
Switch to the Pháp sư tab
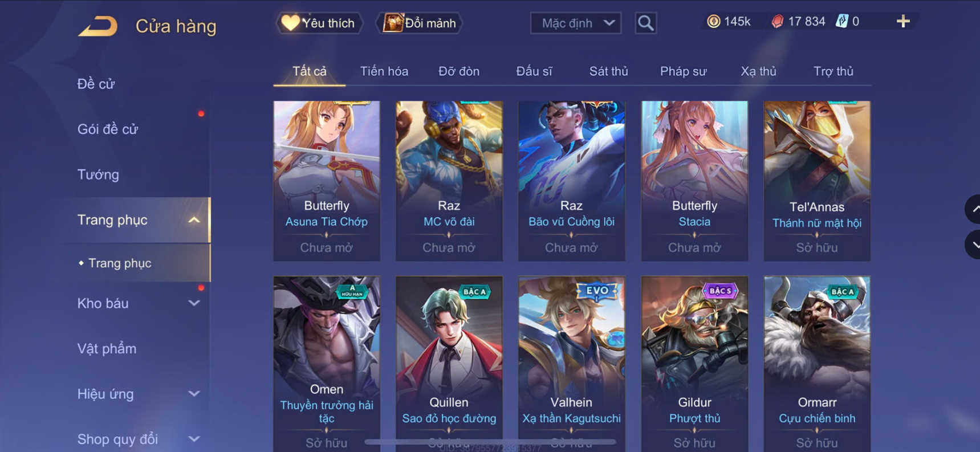click(683, 71)
